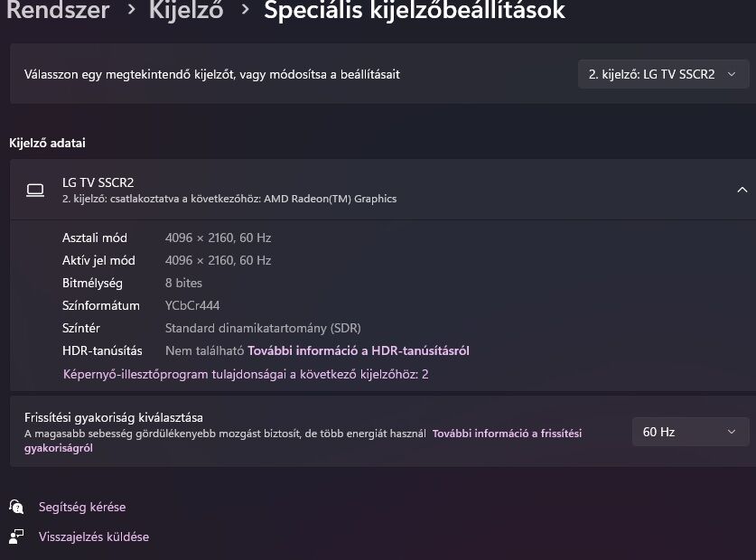Click the monitor icon beside LG TV SSCR2
This screenshot has width=756, height=560.
click(35, 190)
